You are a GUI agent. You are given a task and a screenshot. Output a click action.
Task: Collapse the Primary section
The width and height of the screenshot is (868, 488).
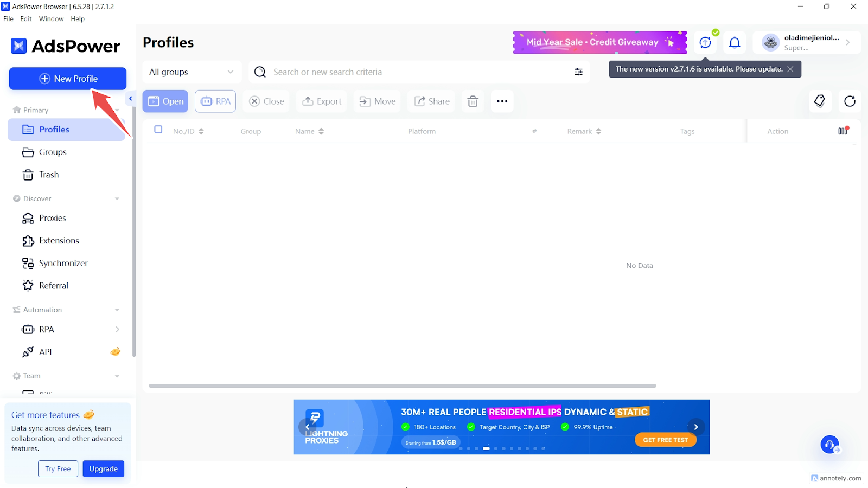[117, 110]
